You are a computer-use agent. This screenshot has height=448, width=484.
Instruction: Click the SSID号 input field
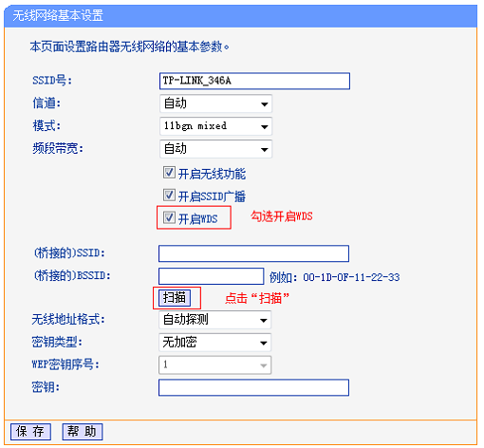[x=254, y=81]
